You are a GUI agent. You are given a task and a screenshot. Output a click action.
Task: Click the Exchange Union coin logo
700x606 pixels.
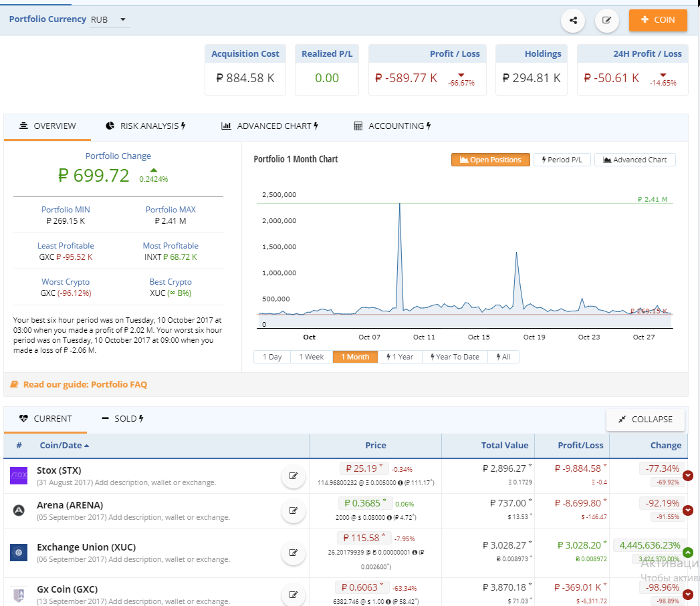pyautogui.click(x=19, y=553)
